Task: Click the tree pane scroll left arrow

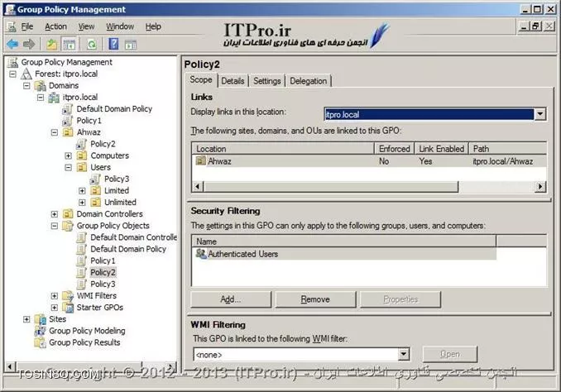Action: click(10, 366)
